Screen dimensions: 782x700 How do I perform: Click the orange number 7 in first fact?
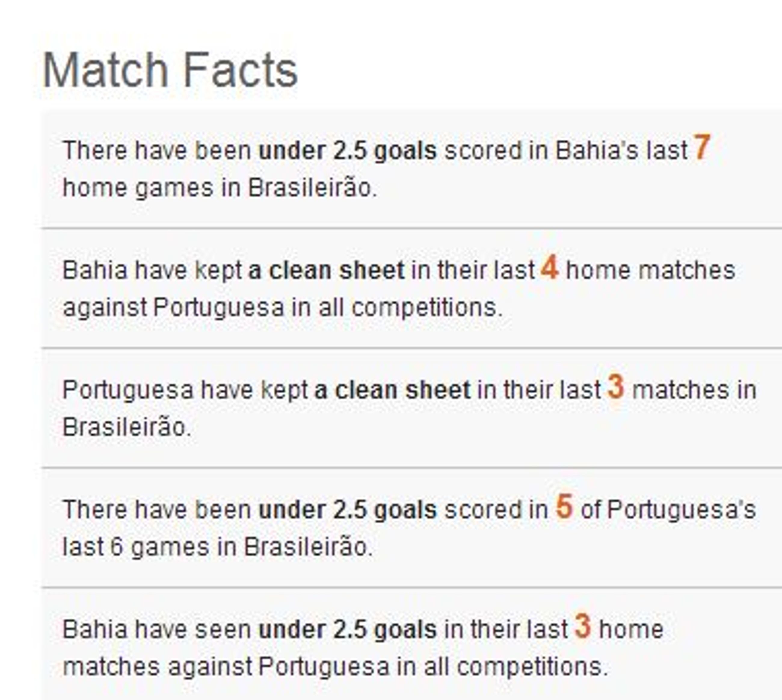click(702, 147)
